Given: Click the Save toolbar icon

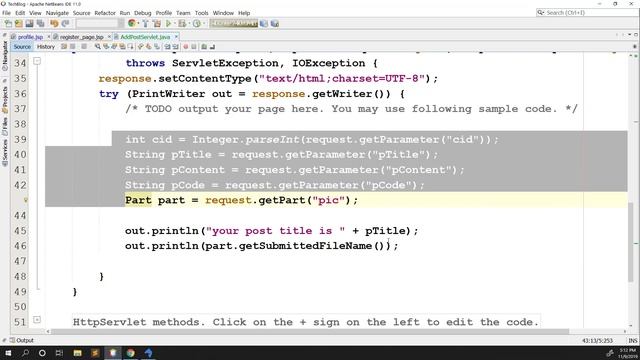Looking at the screenshot, I should (x=29, y=24).
